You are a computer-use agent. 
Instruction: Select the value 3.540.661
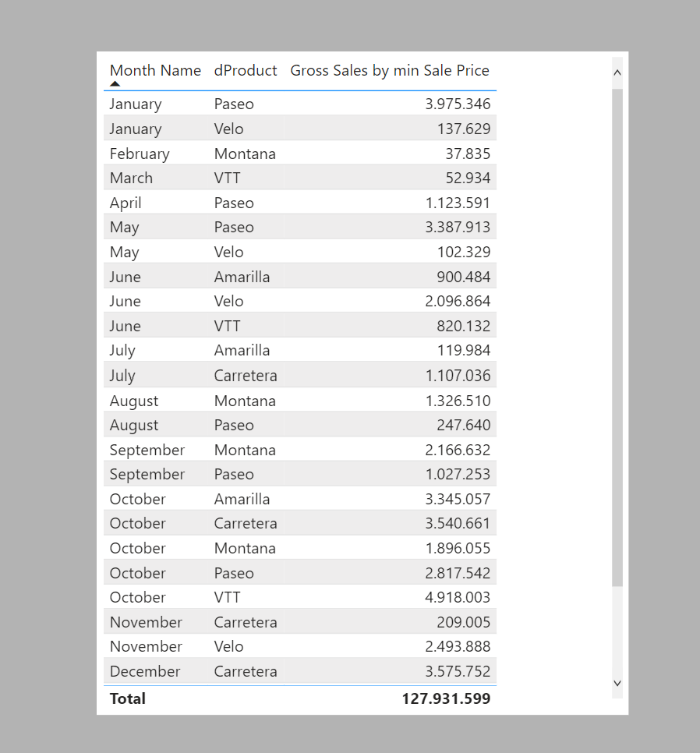coord(458,523)
